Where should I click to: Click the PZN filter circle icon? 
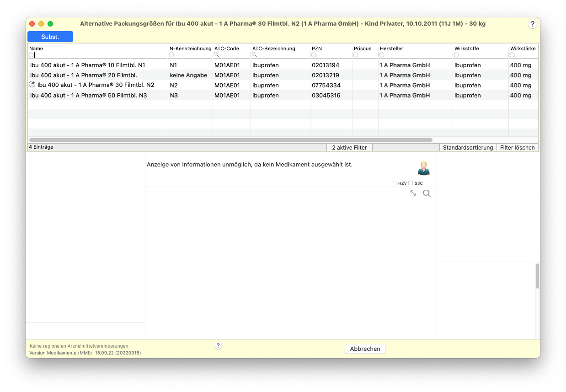click(x=314, y=55)
